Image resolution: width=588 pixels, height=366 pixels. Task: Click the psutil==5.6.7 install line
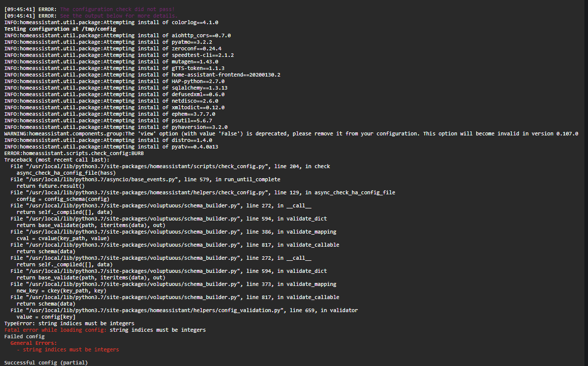tap(108, 121)
